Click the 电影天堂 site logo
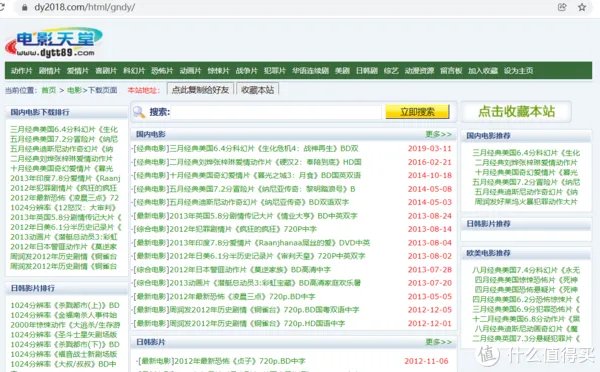The image size is (600, 372). (x=54, y=42)
